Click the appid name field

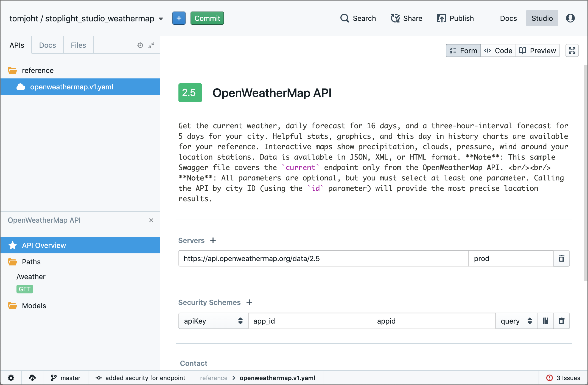[x=434, y=321]
